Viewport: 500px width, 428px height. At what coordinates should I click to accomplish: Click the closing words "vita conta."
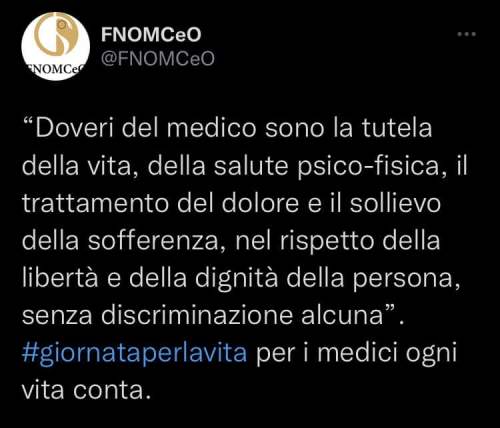tap(87, 390)
